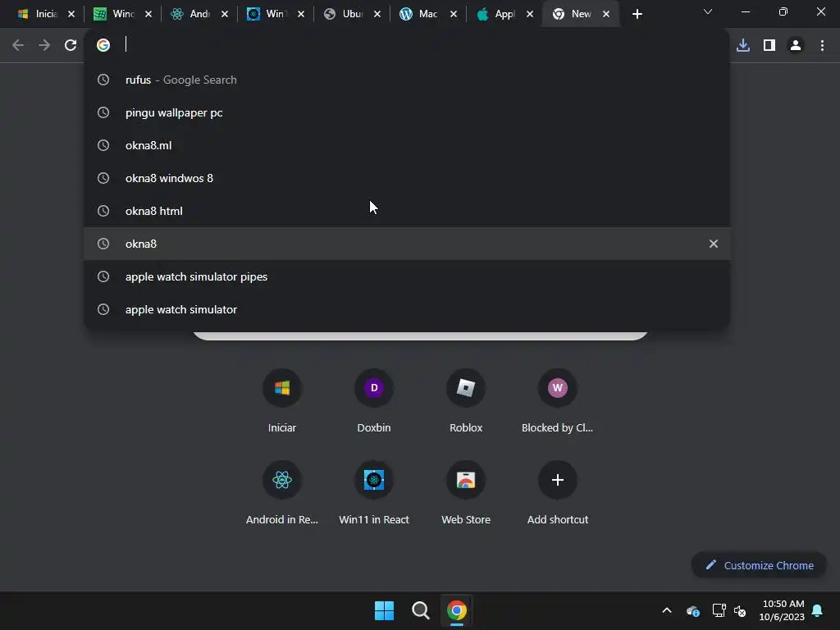840x630 pixels.
Task: Select the okna8 windwos 8 suggestion
Action: [407, 178]
